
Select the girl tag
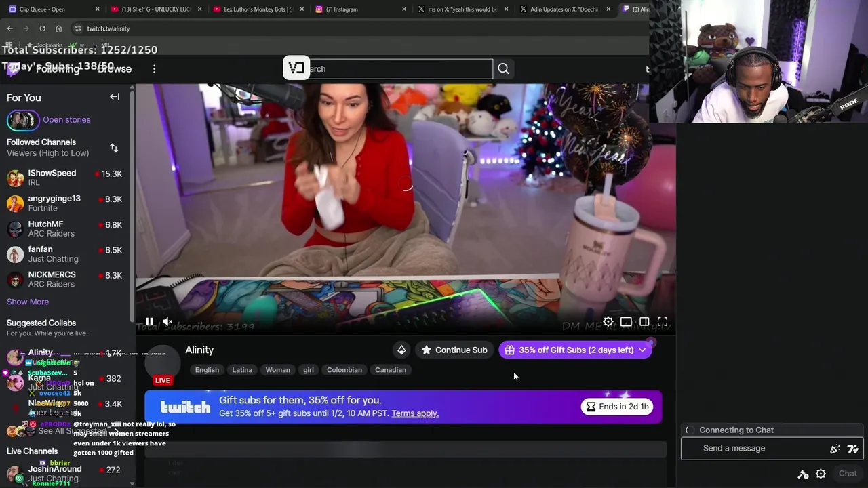[x=309, y=370]
